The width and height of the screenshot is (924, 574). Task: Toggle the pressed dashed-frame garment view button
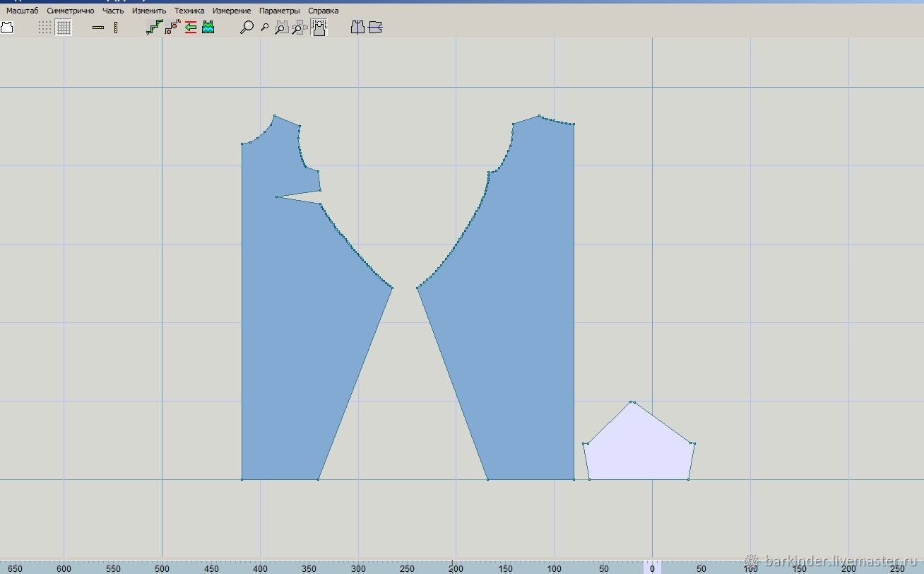click(319, 28)
